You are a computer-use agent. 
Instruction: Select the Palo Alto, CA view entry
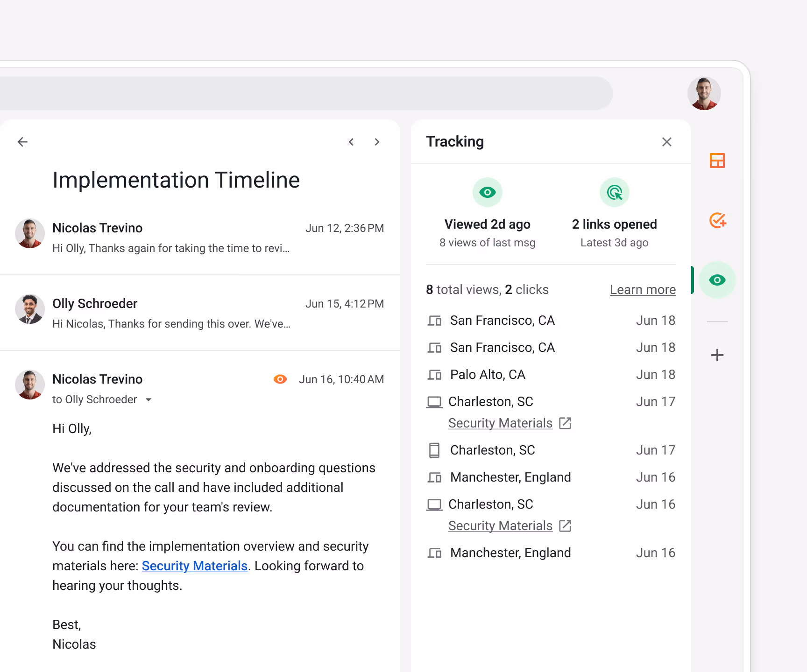point(551,375)
